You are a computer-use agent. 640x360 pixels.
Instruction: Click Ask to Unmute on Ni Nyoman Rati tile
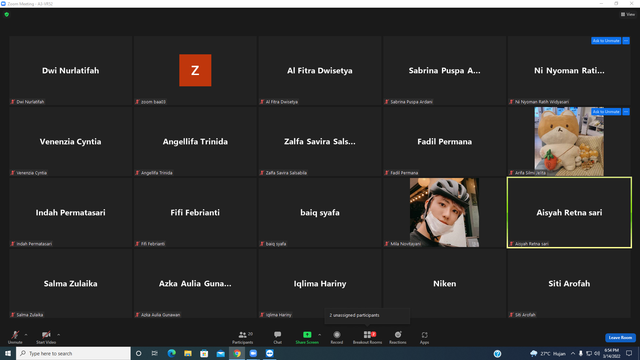pos(606,40)
